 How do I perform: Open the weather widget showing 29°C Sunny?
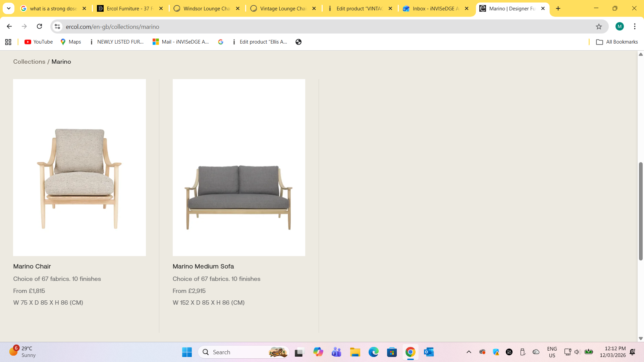click(23, 352)
